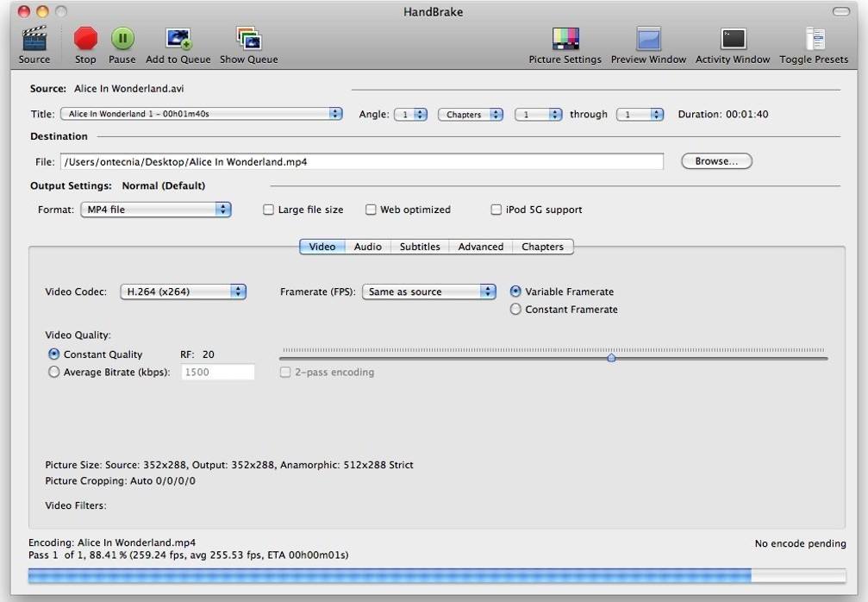
Task: Switch to the Video tab
Action: 322,247
